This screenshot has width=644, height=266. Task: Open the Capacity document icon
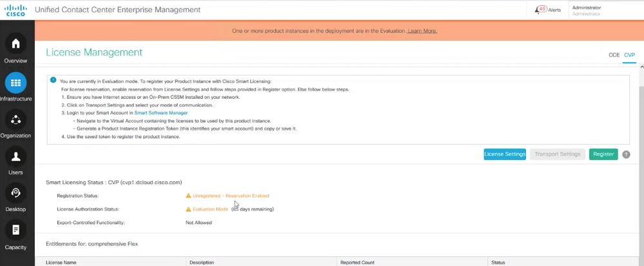[15, 230]
